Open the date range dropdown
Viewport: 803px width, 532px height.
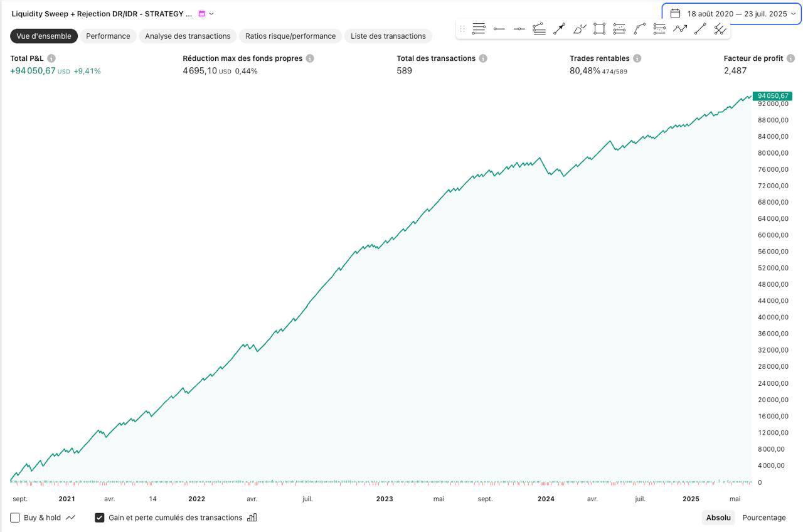(x=731, y=14)
